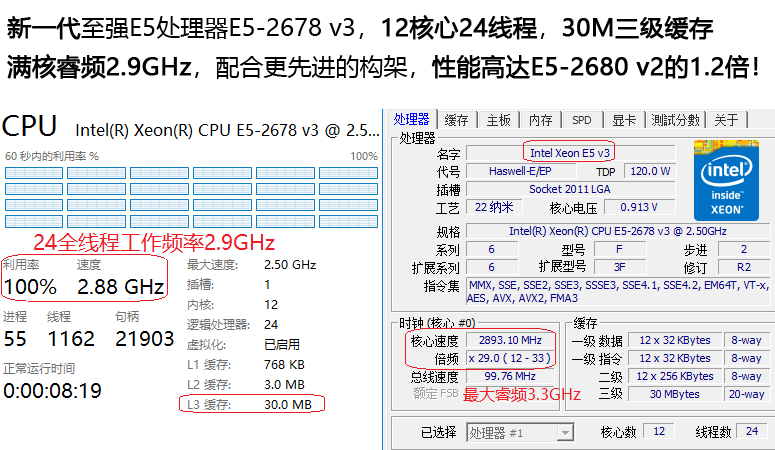The width and height of the screenshot is (775, 450).
Task: Click the virtualization status 已启用
Action: coord(282,344)
